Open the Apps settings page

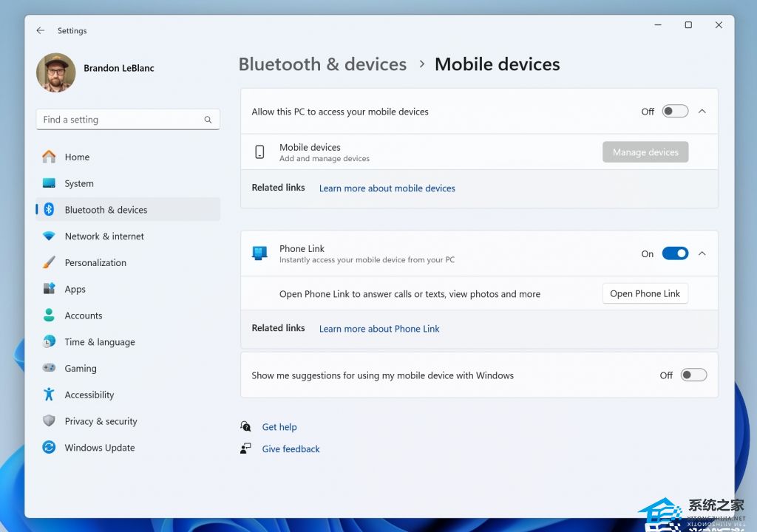(x=75, y=289)
